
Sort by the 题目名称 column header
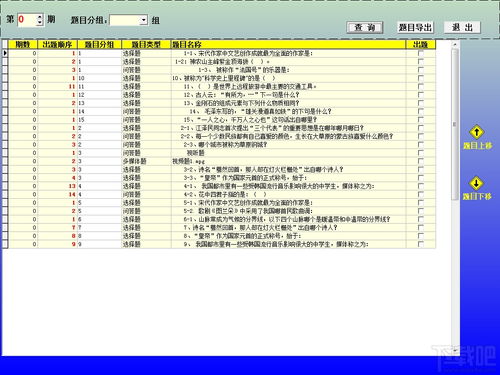[288, 44]
